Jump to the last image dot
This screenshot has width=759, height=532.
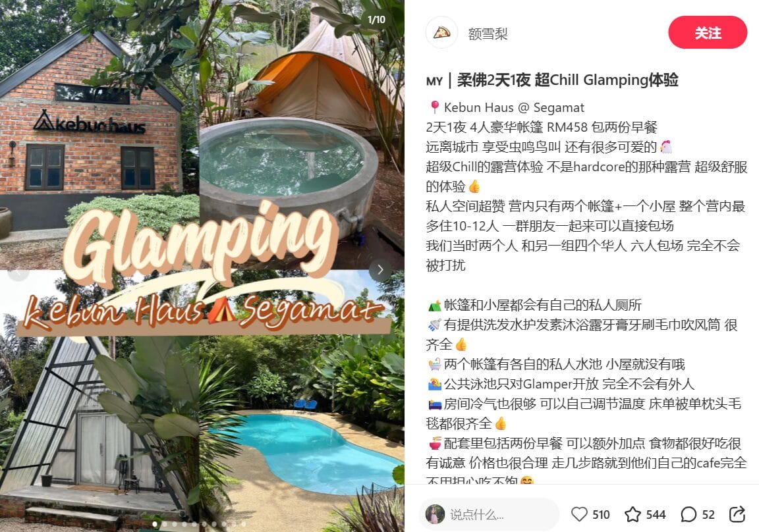point(244,524)
